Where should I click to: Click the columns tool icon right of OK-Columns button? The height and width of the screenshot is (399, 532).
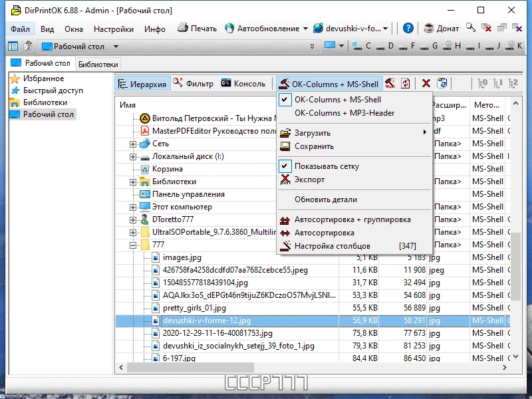[x=390, y=84]
